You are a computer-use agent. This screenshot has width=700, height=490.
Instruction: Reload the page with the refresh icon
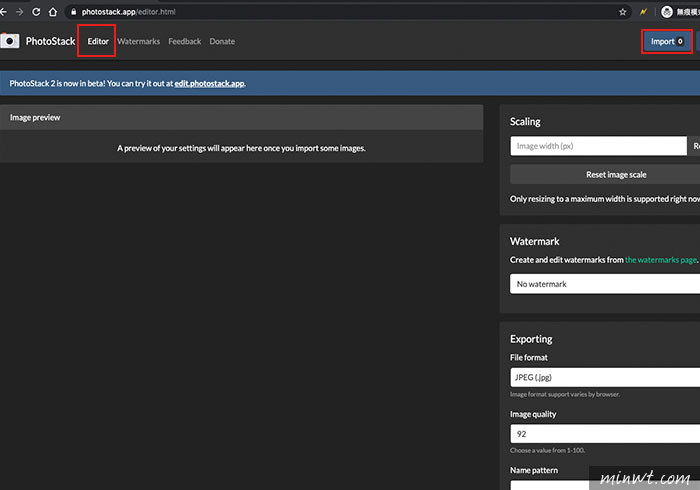(x=36, y=12)
